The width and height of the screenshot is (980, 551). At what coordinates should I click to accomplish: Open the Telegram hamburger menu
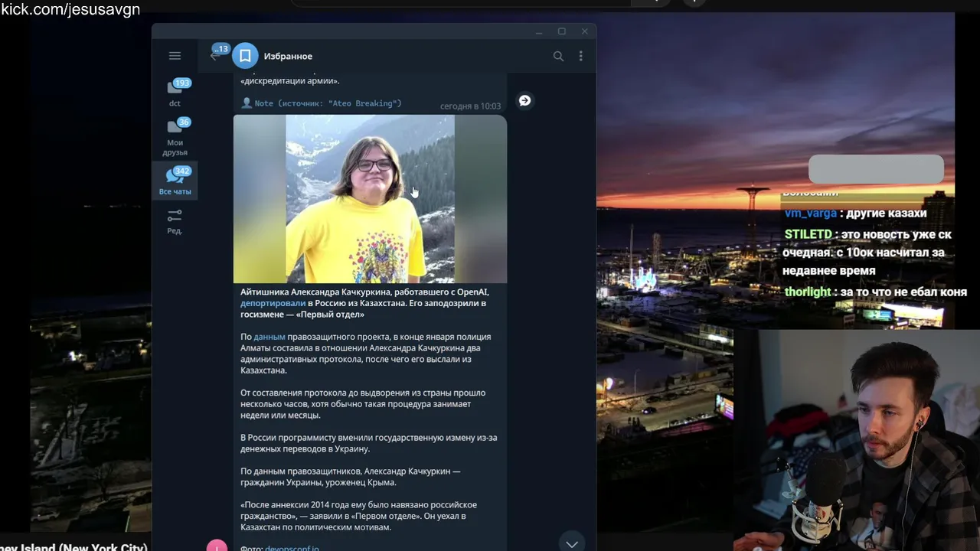tap(175, 56)
